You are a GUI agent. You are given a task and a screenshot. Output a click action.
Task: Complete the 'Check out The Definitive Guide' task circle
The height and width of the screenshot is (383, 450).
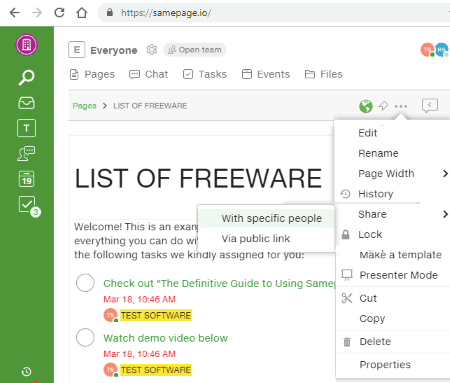coord(85,283)
